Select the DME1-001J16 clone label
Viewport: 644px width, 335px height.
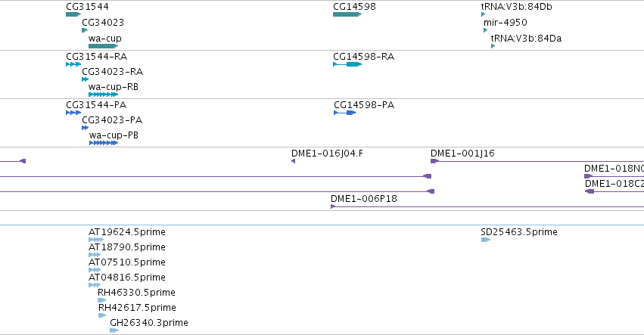[462, 154]
